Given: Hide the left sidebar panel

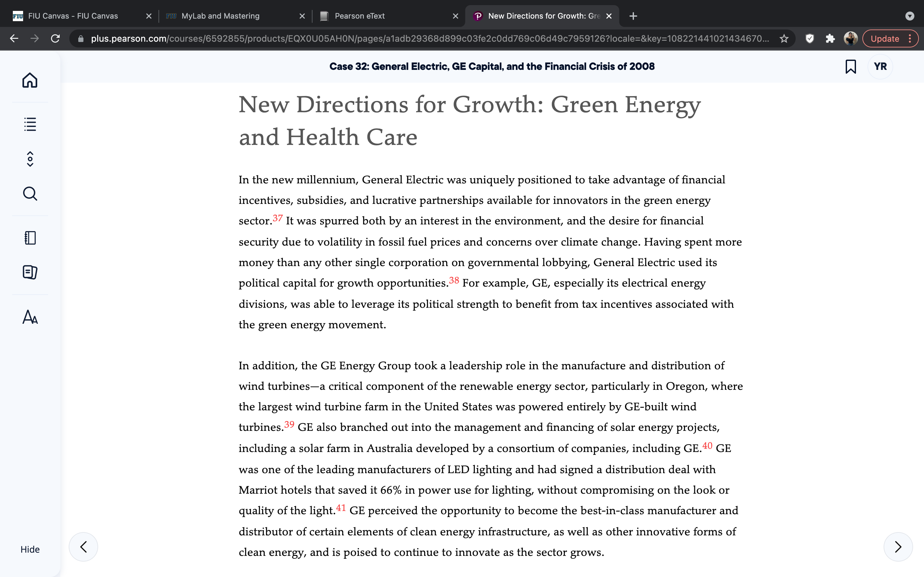Looking at the screenshot, I should click(30, 549).
